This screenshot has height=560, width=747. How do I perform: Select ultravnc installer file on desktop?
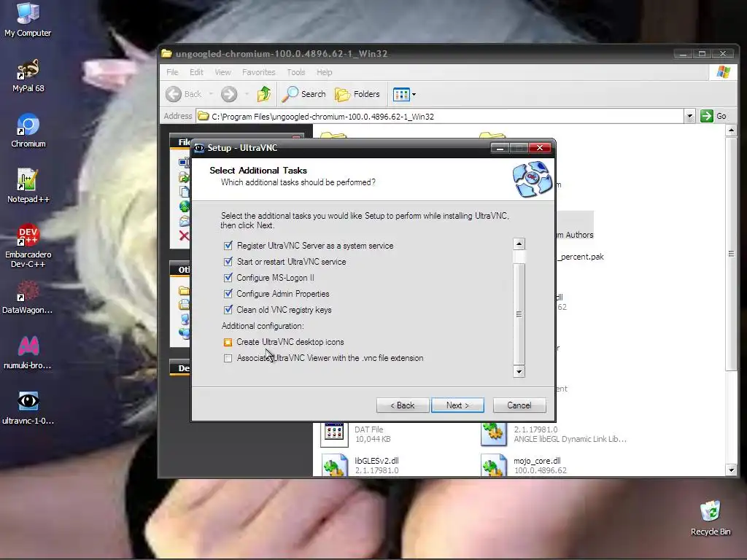28,408
